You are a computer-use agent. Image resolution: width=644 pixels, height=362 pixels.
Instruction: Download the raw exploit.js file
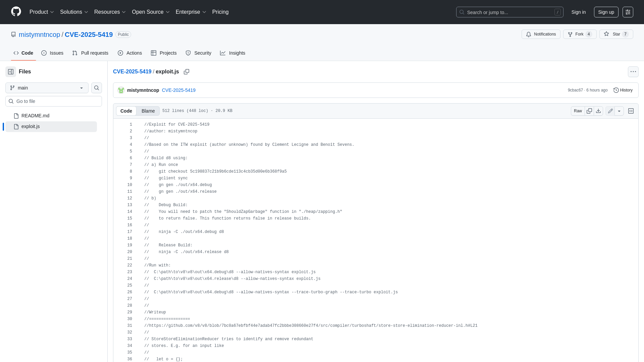598,111
